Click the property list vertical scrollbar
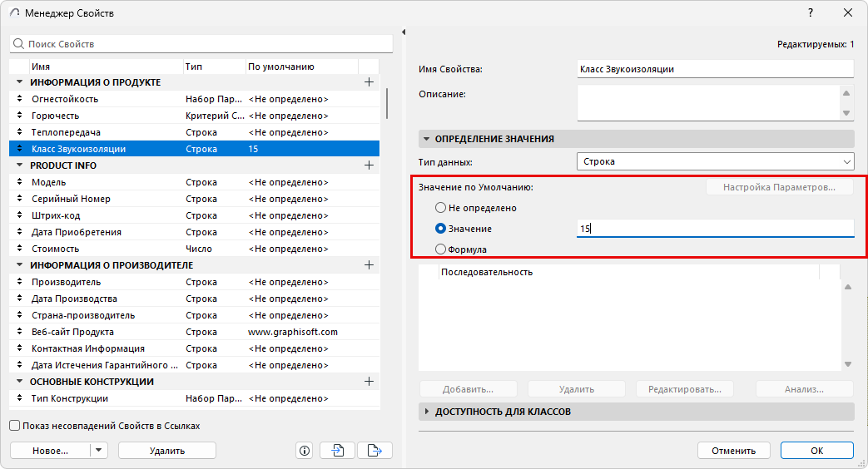The height and width of the screenshot is (469, 868). 388,104
